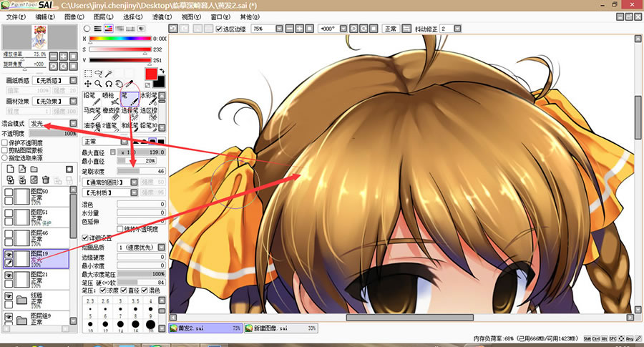Open the 画纸质感 paper texture dropdown
The image size is (644, 347).
click(73, 80)
